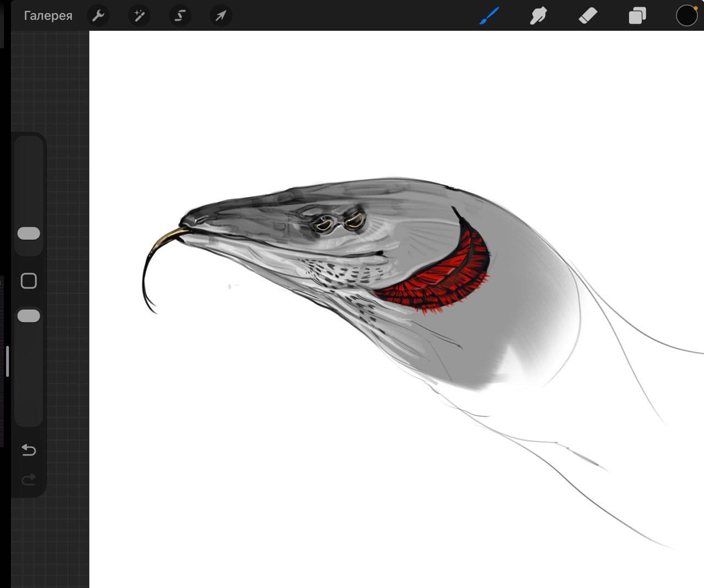Open the Layers panel
The height and width of the screenshot is (588, 704).
coord(637,15)
